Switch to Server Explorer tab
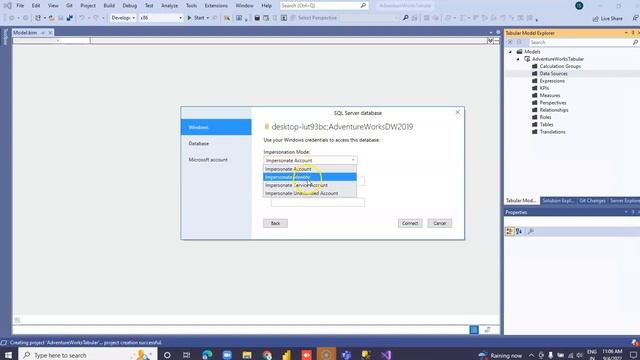Image resolution: width=640 pixels, height=360 pixels. click(624, 201)
